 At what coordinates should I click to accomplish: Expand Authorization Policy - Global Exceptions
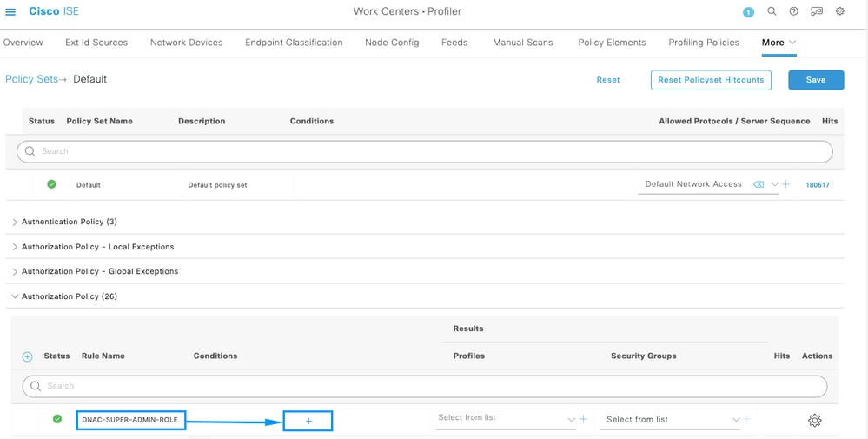coord(15,271)
